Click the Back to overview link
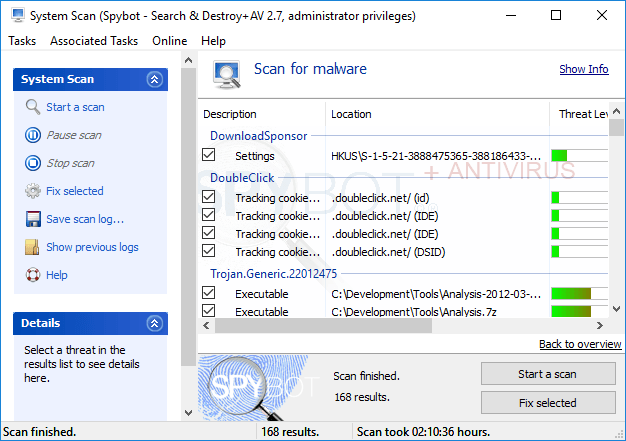626x441 pixels. pyautogui.click(x=580, y=344)
